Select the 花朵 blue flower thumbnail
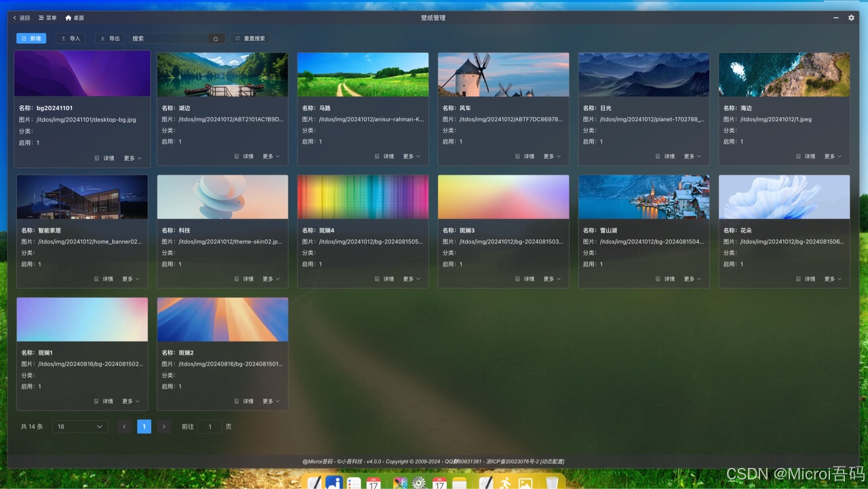 coord(784,197)
